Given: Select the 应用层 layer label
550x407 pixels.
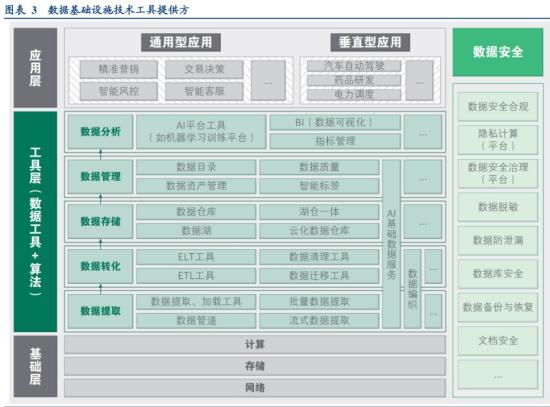Looking at the screenshot, I should pyautogui.click(x=35, y=68).
